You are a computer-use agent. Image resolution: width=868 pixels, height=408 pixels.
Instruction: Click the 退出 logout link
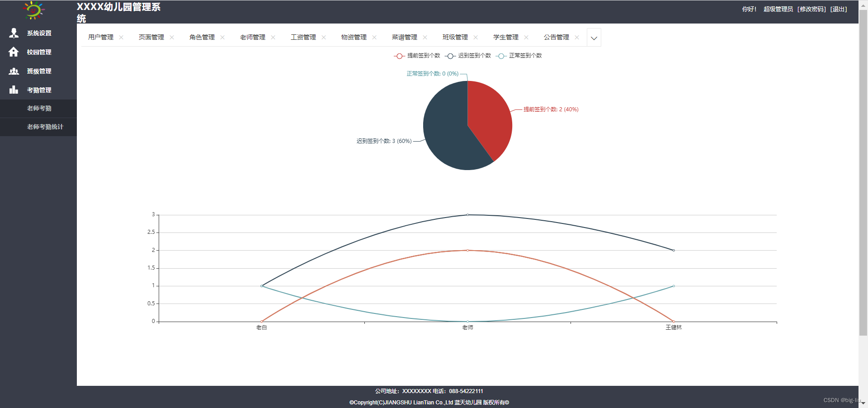pyautogui.click(x=839, y=9)
